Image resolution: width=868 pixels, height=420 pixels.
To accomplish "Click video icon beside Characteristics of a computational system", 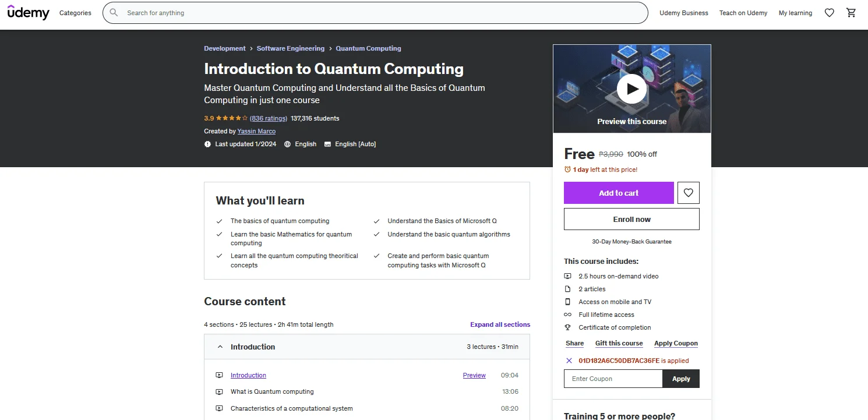I will pos(220,408).
